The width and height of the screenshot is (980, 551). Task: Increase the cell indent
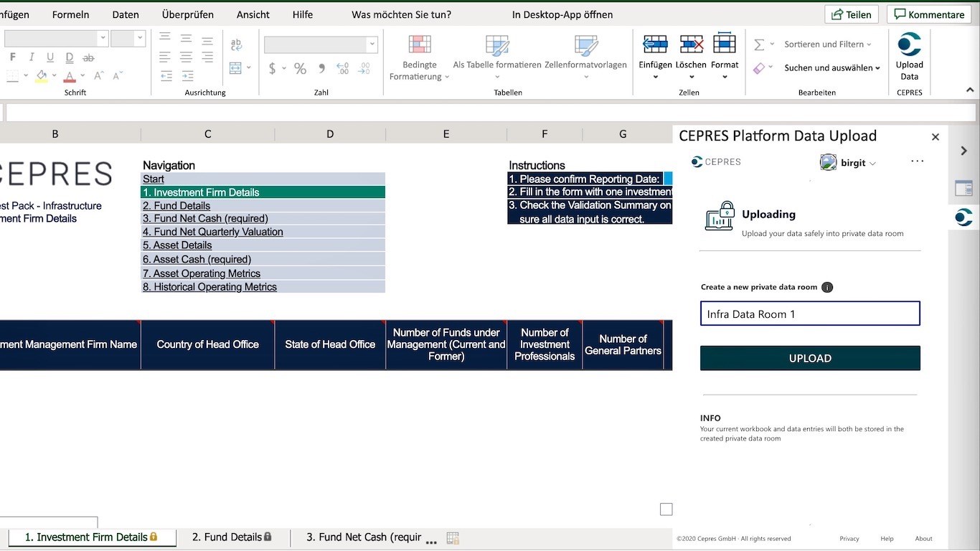187,75
